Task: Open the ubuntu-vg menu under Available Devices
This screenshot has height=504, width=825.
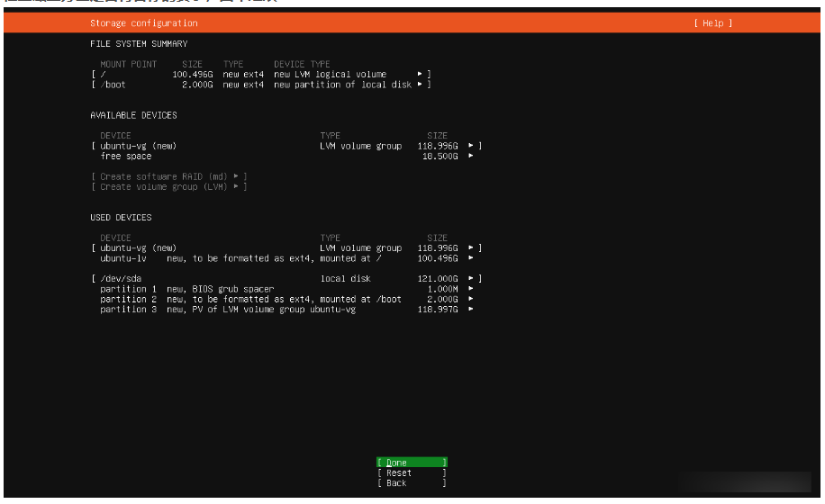Action: [472, 146]
